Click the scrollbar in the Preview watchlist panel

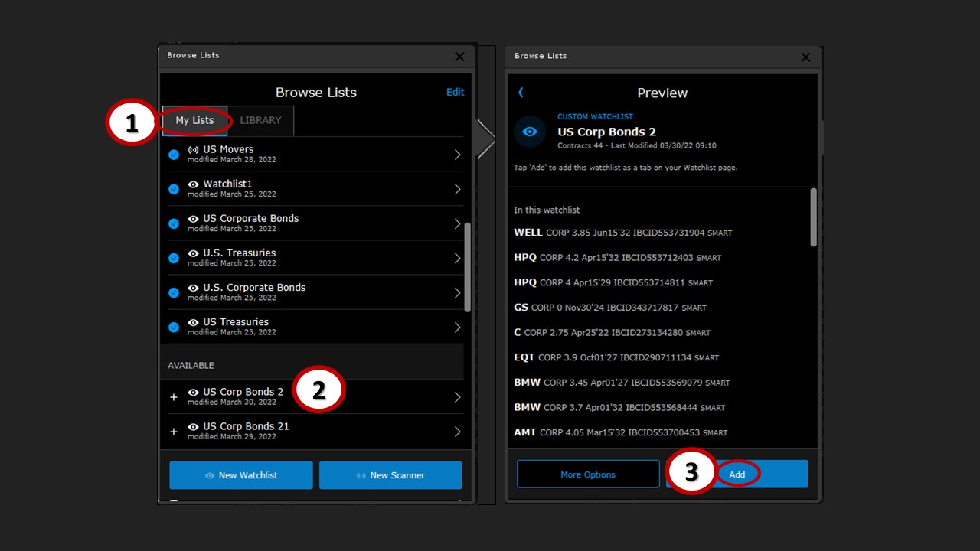click(813, 217)
